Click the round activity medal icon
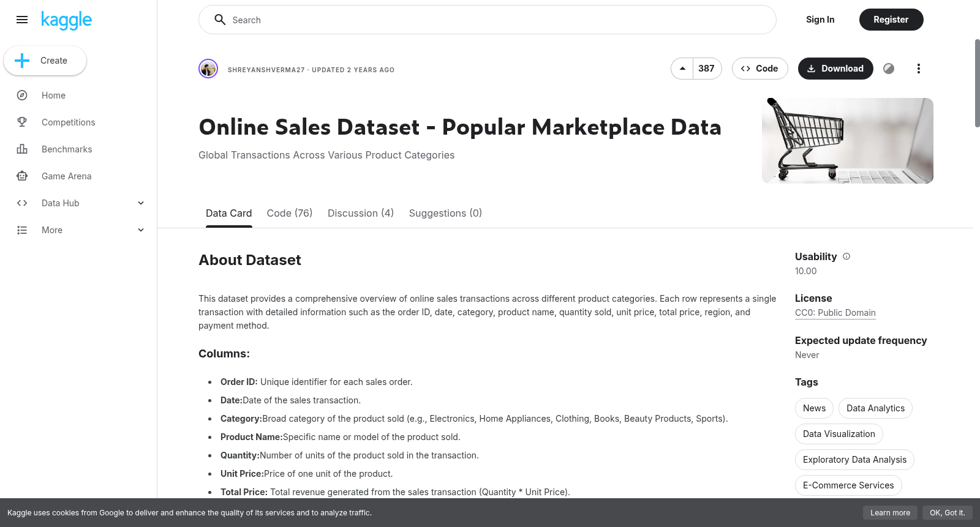Screen dimensions: 980x527 pos(889,69)
